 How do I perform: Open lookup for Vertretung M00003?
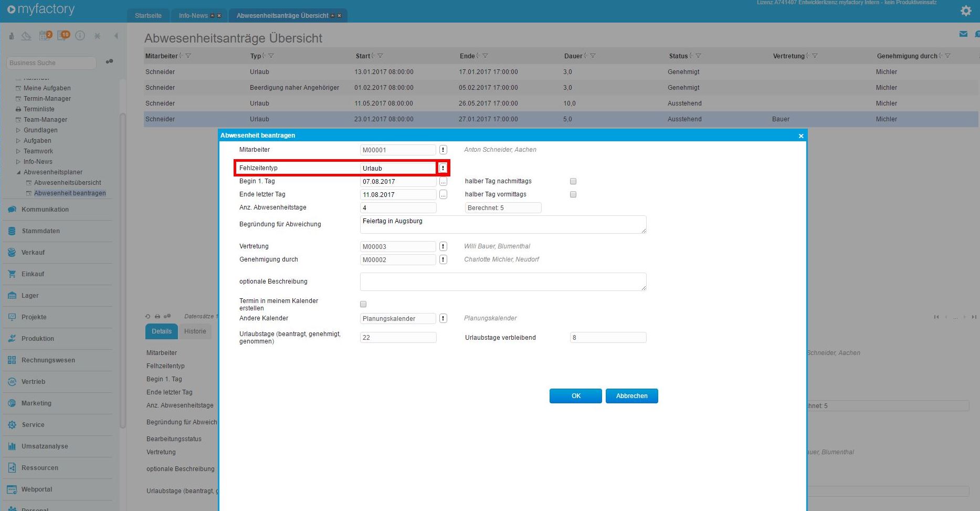pyautogui.click(x=443, y=246)
